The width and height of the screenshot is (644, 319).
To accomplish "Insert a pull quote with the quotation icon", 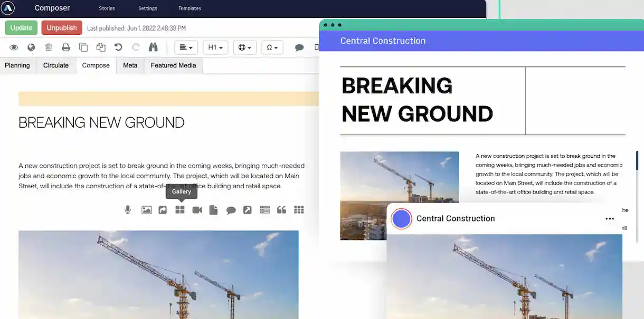I will click(x=281, y=210).
